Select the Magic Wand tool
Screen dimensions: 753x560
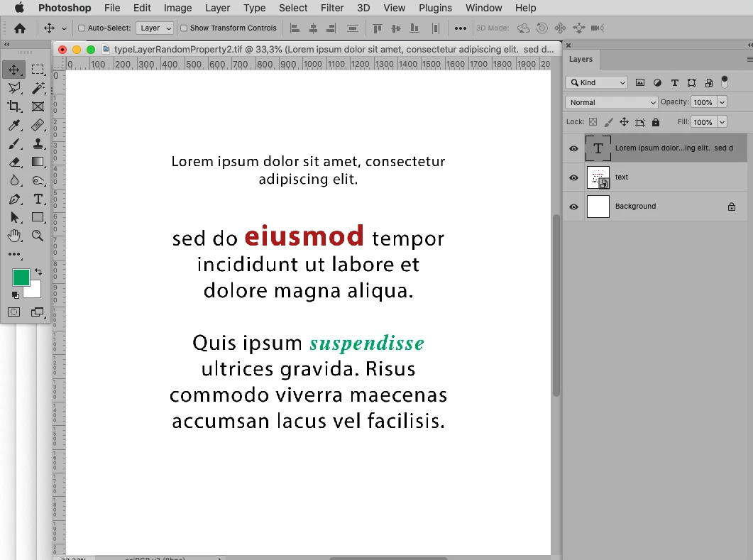pos(38,88)
